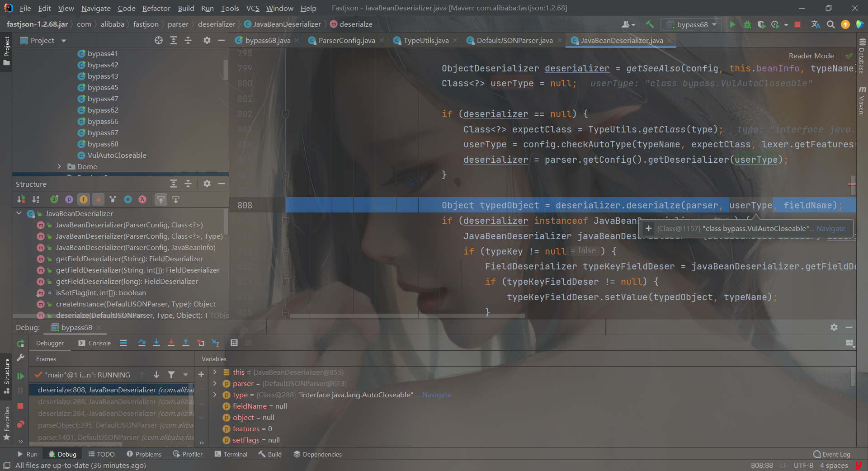Step over in debugger toolbar
Screen dimensions: 868x471
click(142, 343)
